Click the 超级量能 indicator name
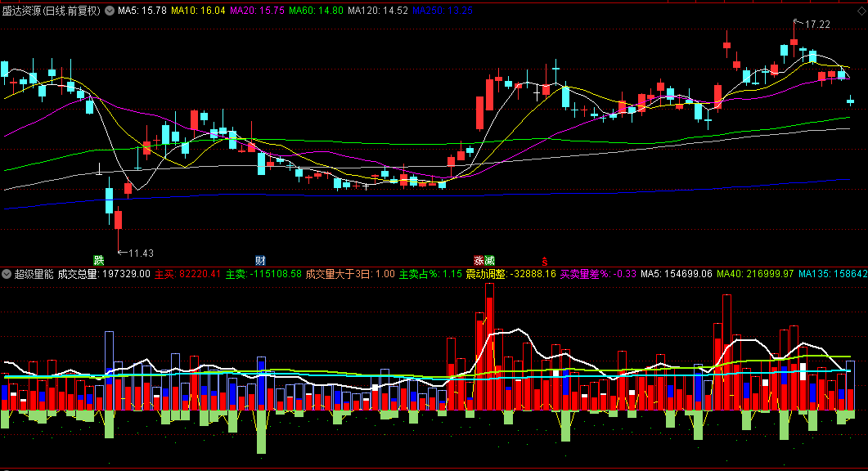868x471 pixels. coord(34,274)
